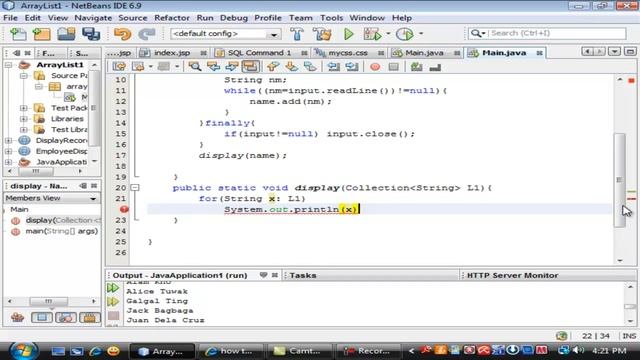Click the red error stripe marker at top

pos(631,81)
